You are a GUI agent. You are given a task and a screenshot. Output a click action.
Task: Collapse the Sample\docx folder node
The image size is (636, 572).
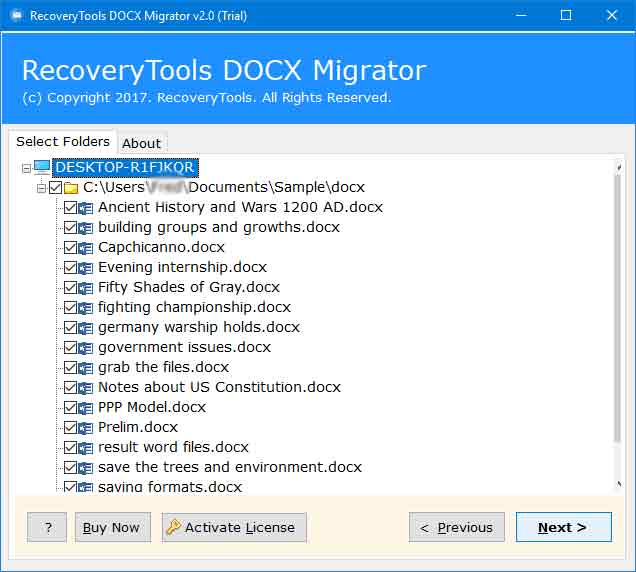pyautogui.click(x=41, y=188)
